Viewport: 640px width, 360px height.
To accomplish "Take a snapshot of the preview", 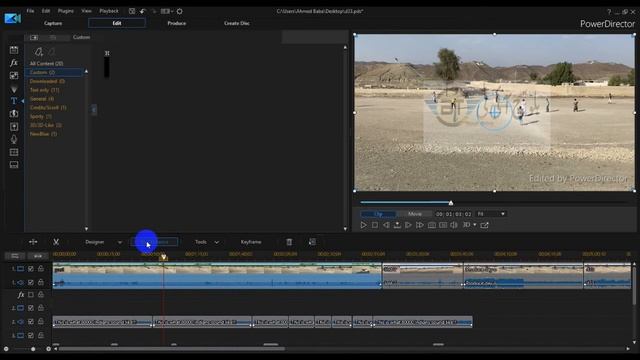I will tap(431, 225).
